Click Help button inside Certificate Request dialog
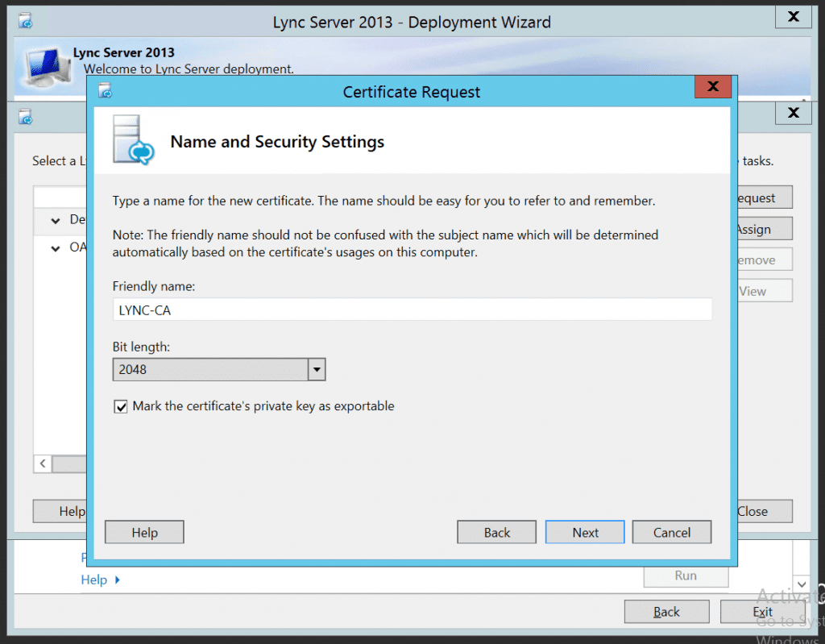 [x=144, y=532]
